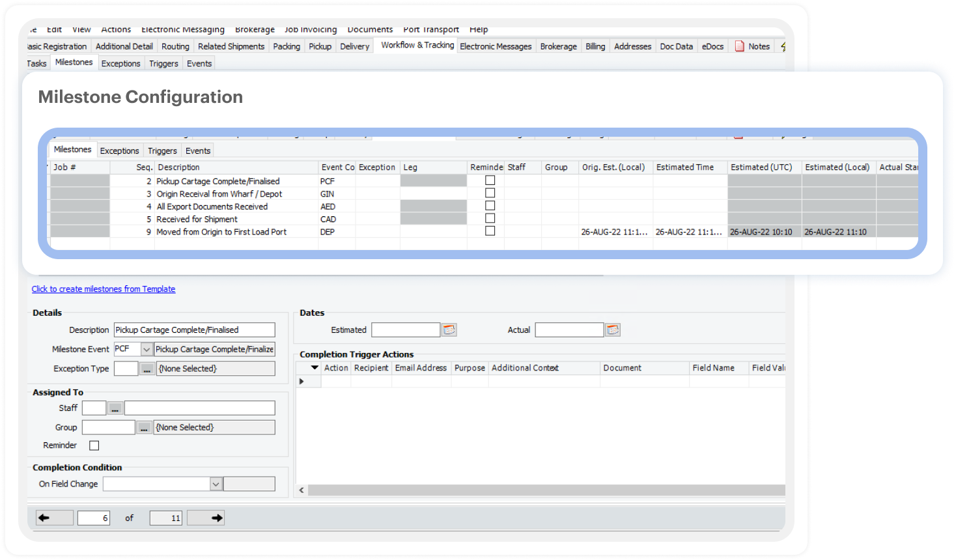Open the Estimated date calendar picker
This screenshot has height=560, width=956.
[x=449, y=330]
